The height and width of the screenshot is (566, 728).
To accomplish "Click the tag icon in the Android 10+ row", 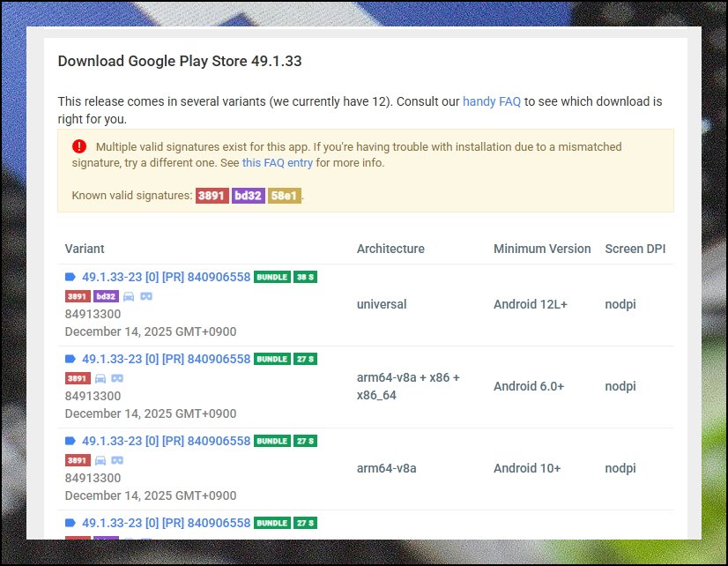I will click(x=71, y=441).
